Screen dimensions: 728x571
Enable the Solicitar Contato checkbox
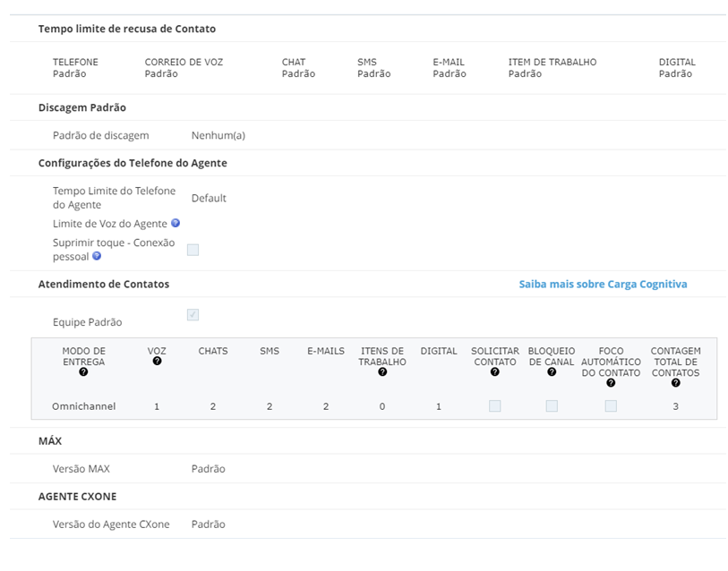(495, 406)
